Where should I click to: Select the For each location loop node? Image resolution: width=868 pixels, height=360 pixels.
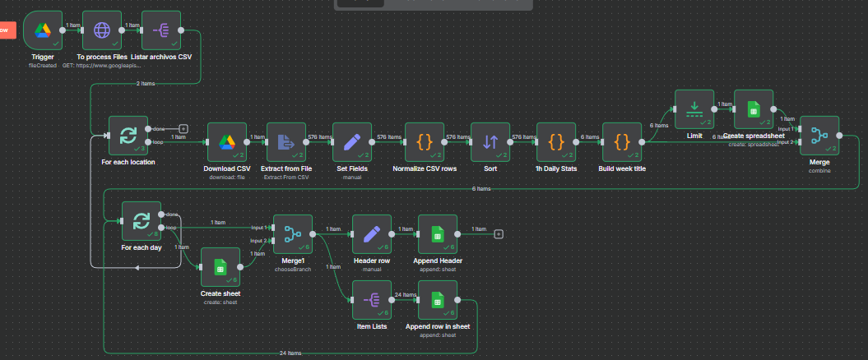pyautogui.click(x=128, y=136)
